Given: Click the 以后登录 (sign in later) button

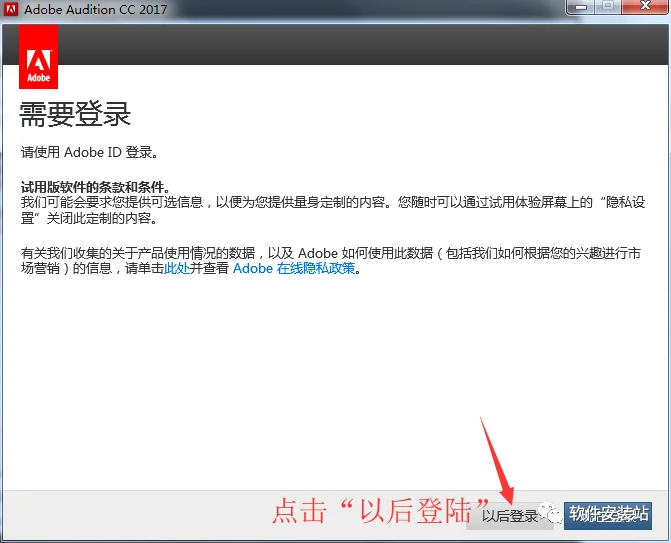Looking at the screenshot, I should [509, 516].
